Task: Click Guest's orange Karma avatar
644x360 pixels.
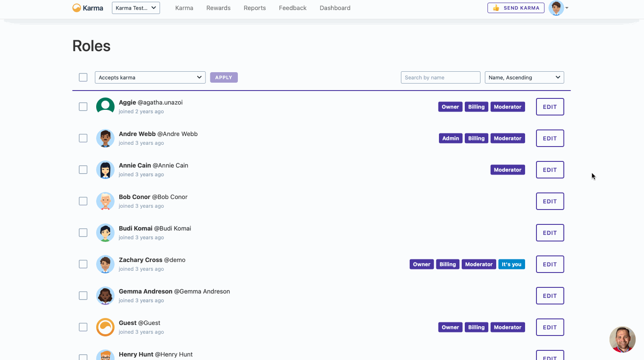Action: pos(105,327)
